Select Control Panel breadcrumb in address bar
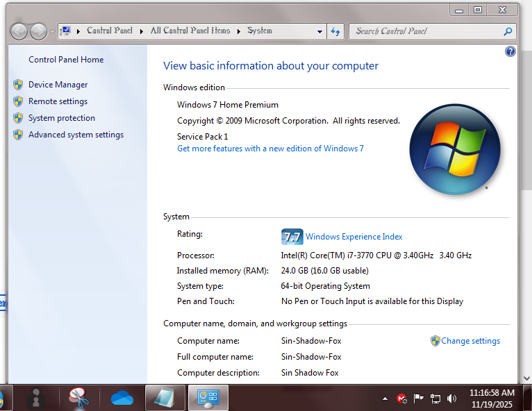Image resolution: width=532 pixels, height=411 pixels. (110, 31)
